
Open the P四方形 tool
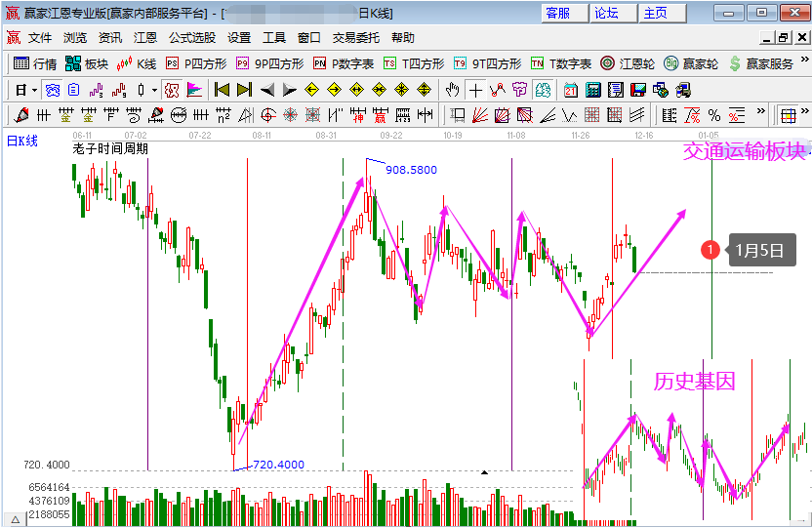coord(196,63)
